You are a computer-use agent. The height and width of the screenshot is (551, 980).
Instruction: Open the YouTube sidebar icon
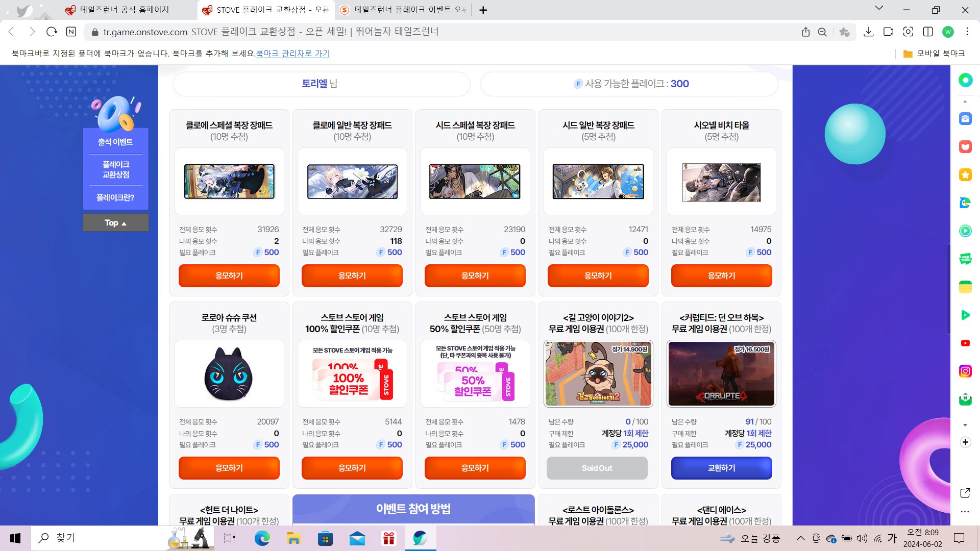coord(965,343)
